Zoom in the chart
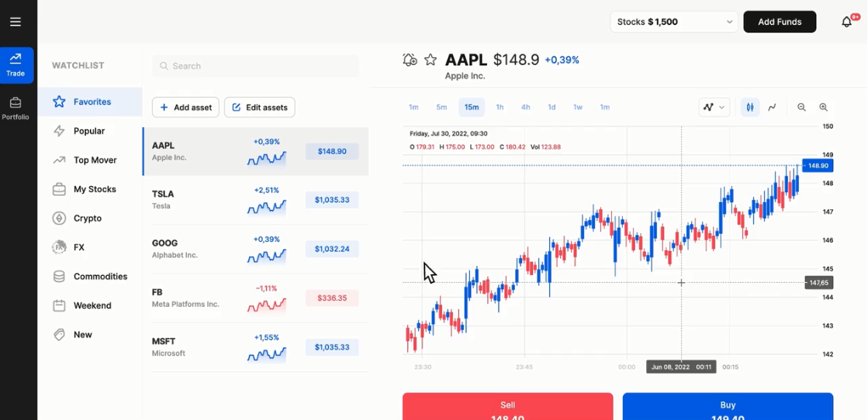The image size is (868, 420). (824, 108)
